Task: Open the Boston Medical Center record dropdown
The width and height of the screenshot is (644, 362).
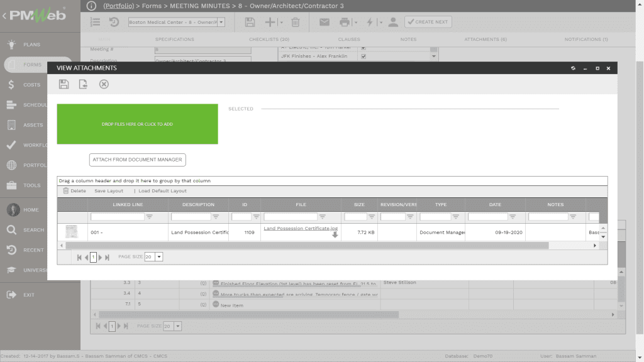Action: (x=221, y=22)
